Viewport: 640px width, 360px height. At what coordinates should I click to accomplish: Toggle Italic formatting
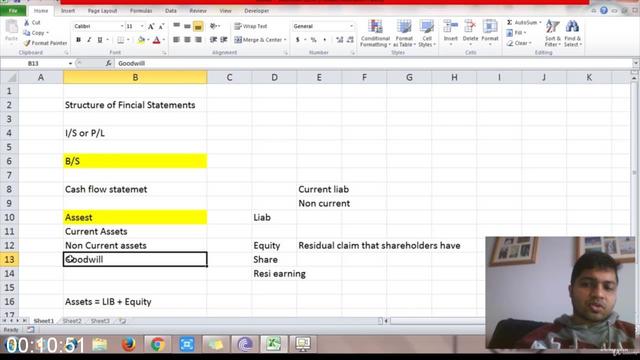point(89,40)
